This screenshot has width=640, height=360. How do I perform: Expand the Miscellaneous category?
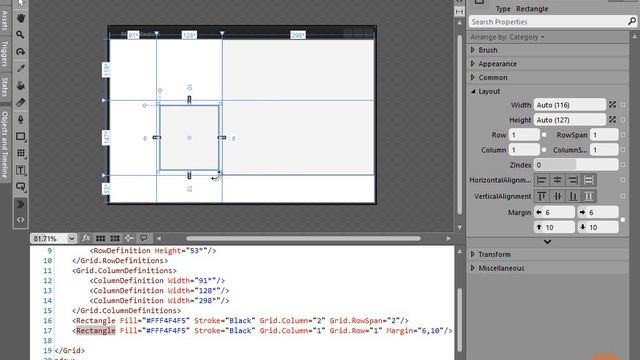tap(473, 268)
